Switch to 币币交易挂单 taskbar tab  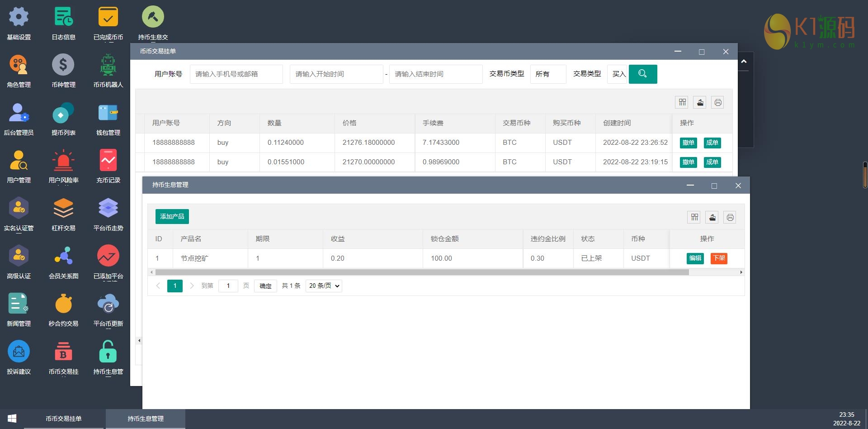[x=64, y=419]
